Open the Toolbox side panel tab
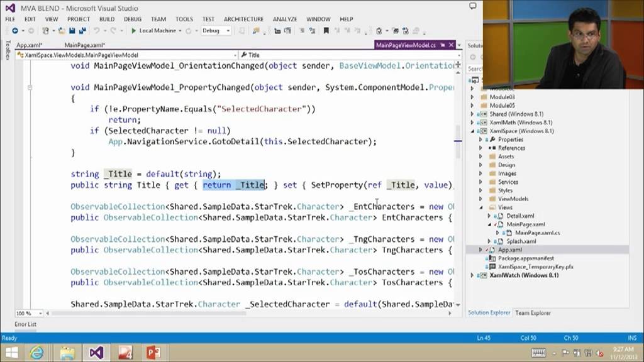Image resolution: width=644 pixels, height=362 pixels. pos(7,50)
